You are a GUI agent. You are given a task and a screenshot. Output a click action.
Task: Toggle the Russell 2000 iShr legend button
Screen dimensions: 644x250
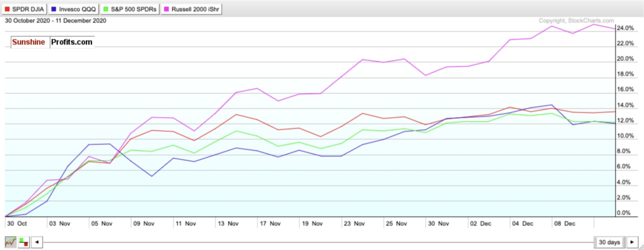click(x=191, y=9)
